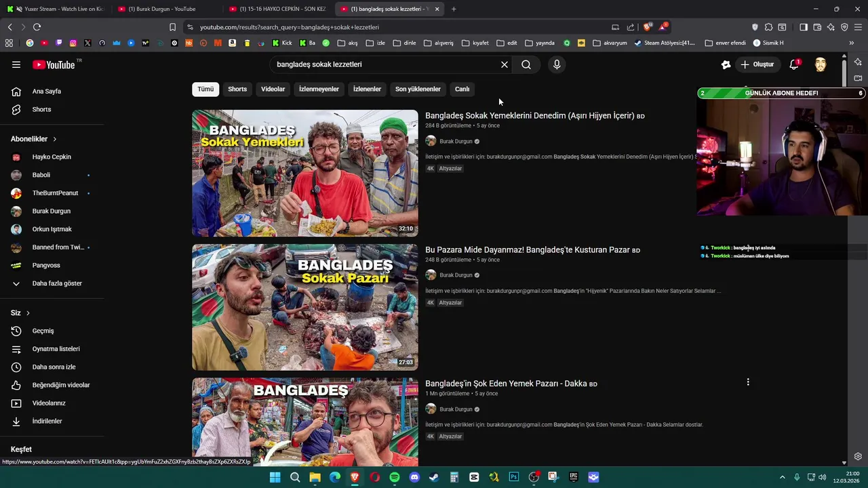Image resolution: width=868 pixels, height=488 pixels.
Task: Open browser extensions puzzle icon
Action: [x=768, y=27]
